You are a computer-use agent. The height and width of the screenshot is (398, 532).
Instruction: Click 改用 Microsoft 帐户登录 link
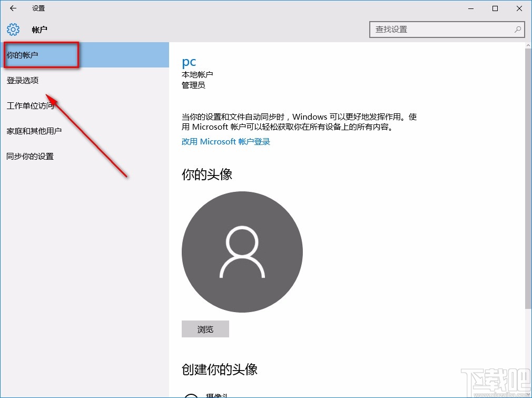[x=225, y=141]
